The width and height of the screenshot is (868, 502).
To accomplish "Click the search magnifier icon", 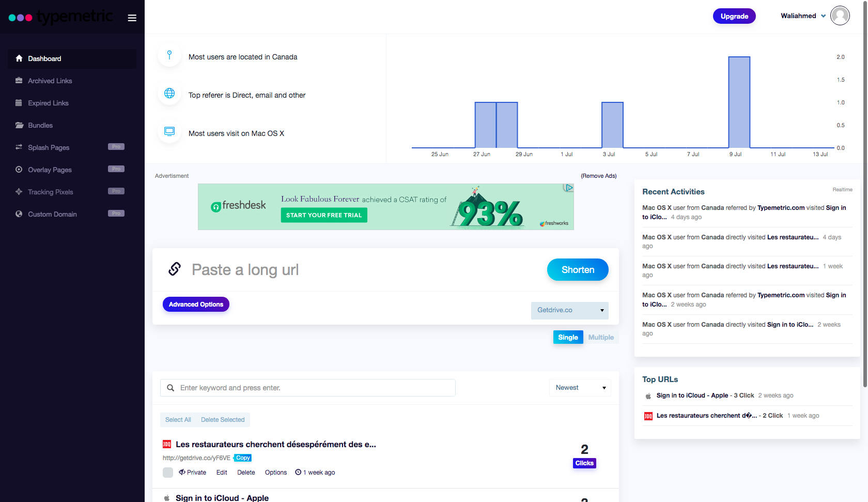I will click(x=171, y=388).
